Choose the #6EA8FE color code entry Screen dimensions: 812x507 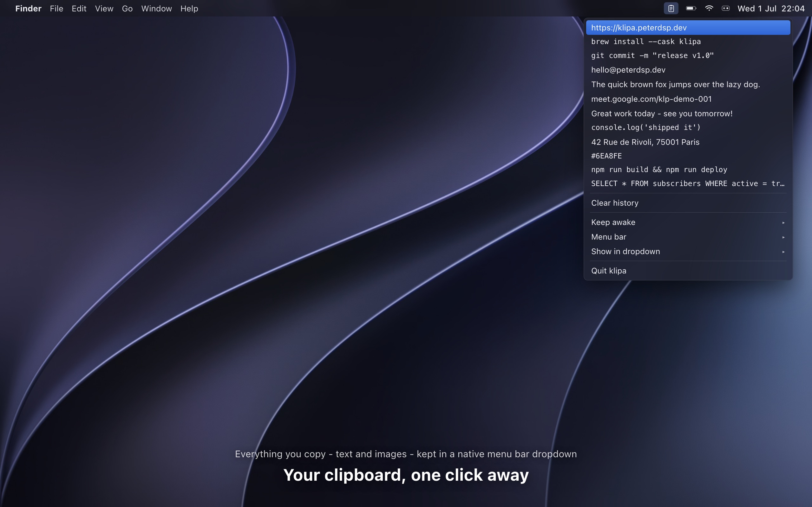[x=688, y=156]
